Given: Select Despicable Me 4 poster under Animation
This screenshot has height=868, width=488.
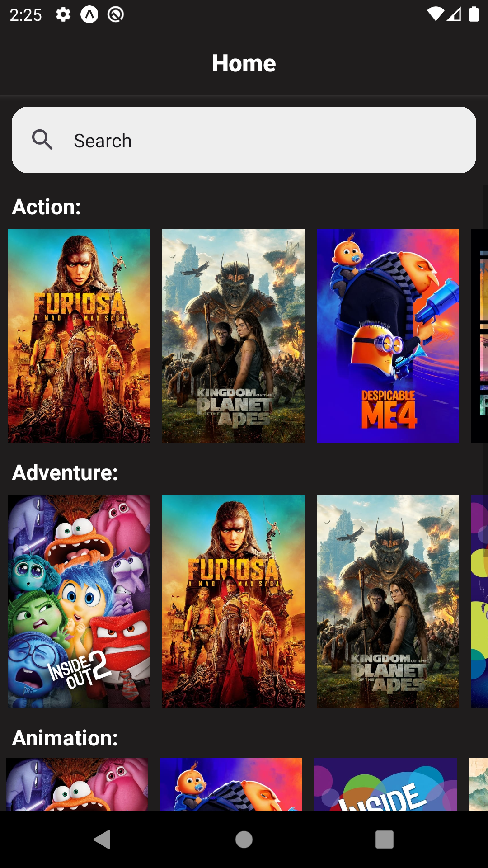Looking at the screenshot, I should pos(231,784).
